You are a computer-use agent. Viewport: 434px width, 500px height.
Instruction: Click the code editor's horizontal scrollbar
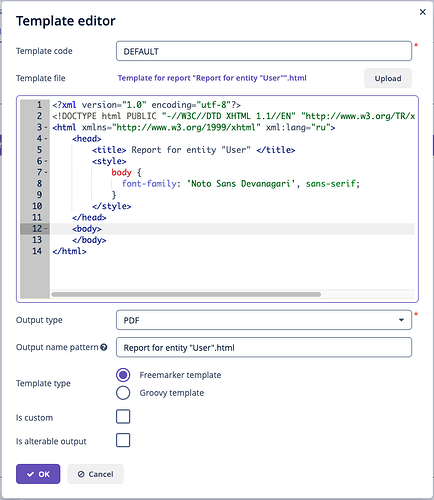[x=186, y=294]
